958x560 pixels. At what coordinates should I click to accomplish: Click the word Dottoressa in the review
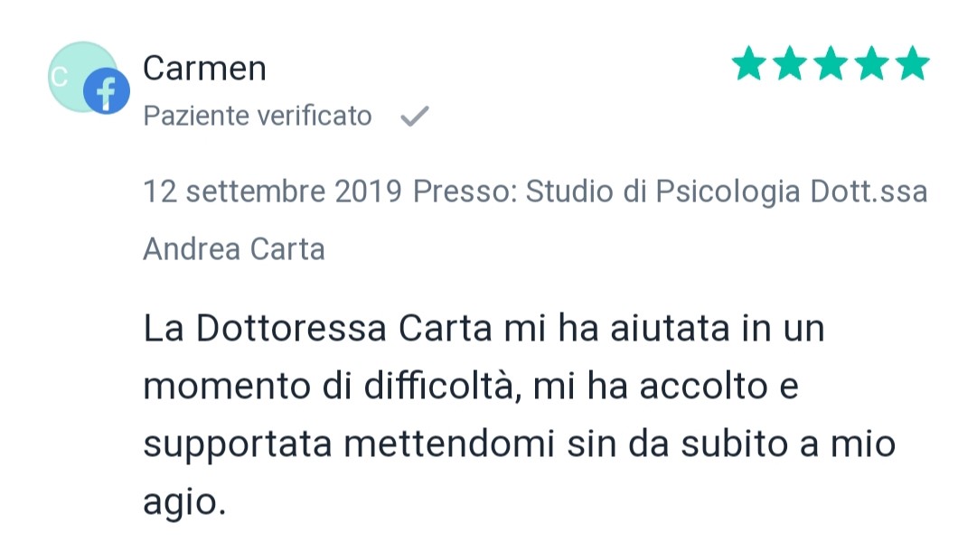291,328
